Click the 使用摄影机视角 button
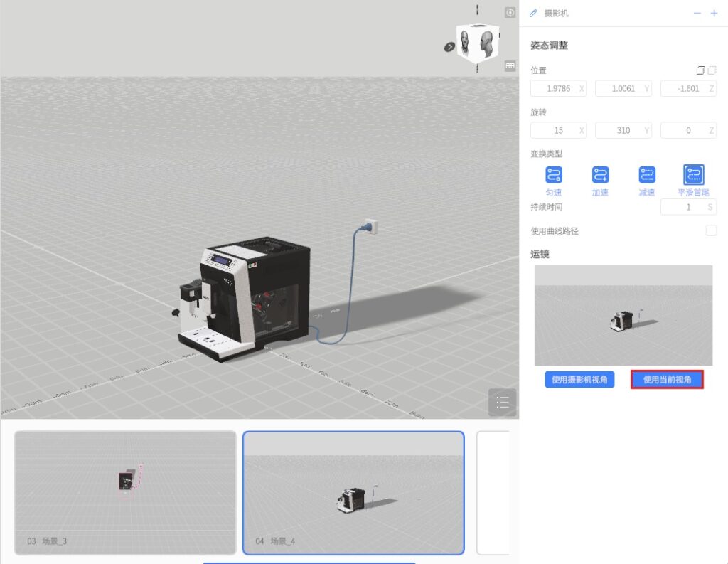 coord(579,380)
